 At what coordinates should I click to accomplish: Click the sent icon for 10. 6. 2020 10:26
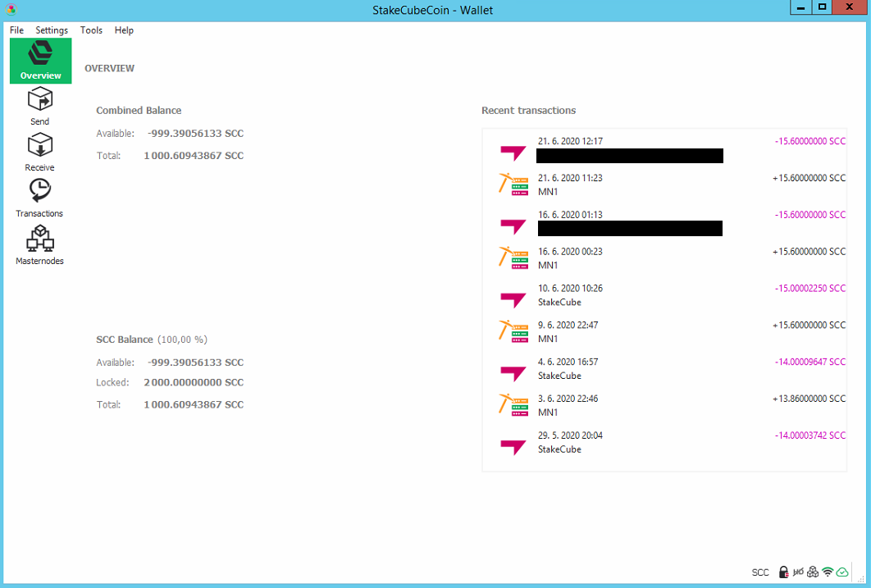[x=513, y=300]
